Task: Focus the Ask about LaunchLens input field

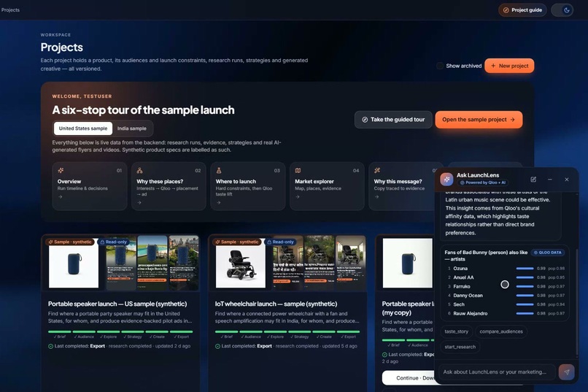Action: click(497, 372)
